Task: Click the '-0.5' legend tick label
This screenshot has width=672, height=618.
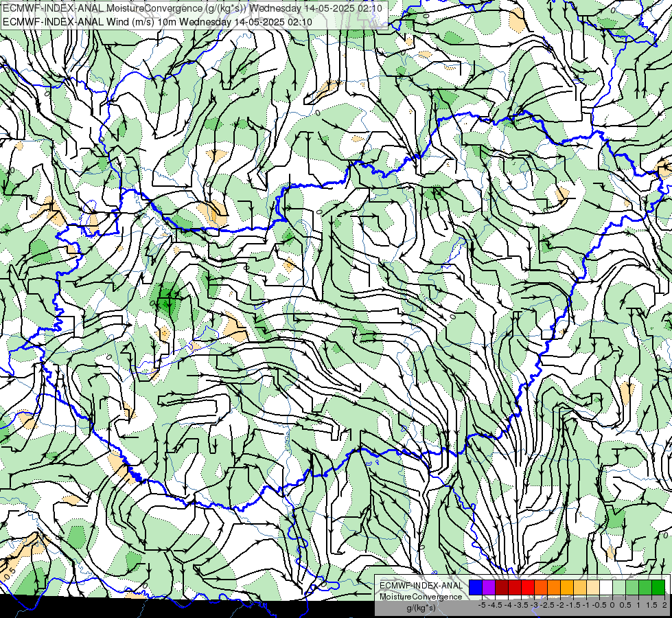Action: (x=599, y=605)
